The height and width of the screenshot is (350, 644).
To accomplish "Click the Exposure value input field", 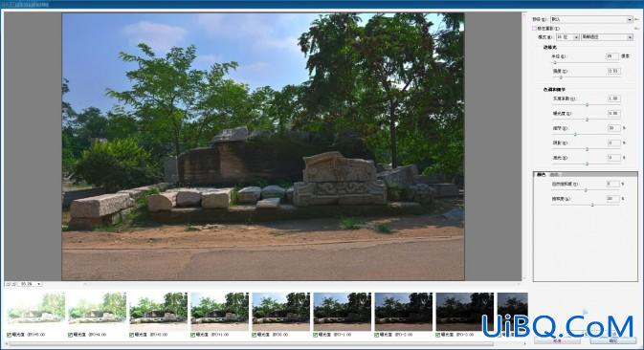I will 613,113.
